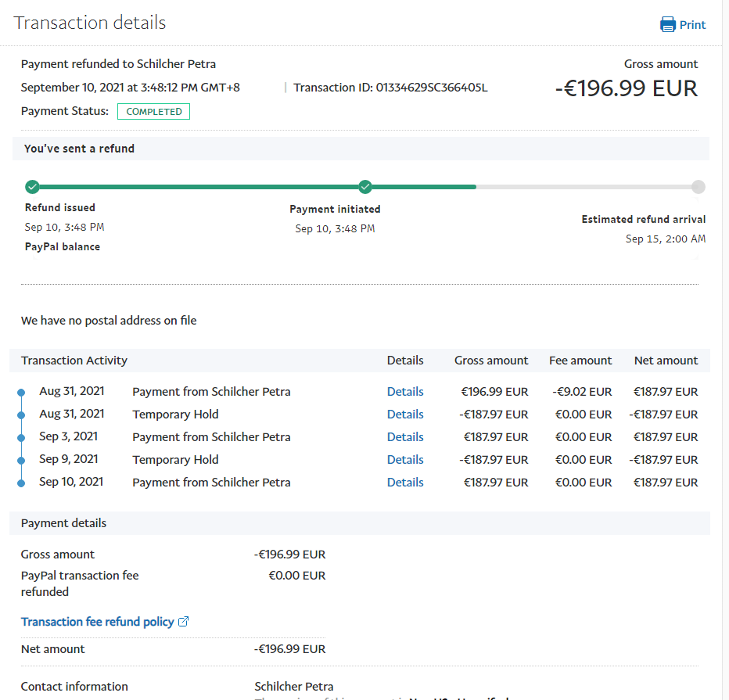
Task: Show Details for Sep 9 Temporary Hold
Action: tap(405, 460)
